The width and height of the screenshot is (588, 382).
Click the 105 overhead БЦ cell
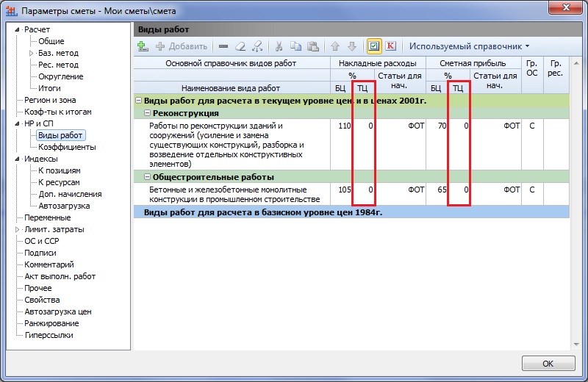click(341, 194)
